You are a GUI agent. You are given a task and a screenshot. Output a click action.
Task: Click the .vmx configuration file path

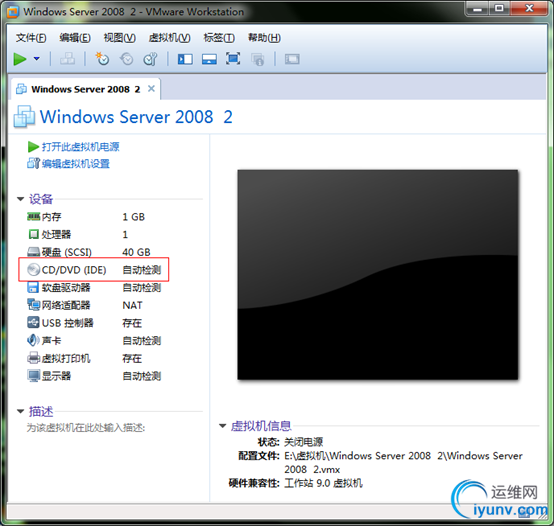click(x=403, y=462)
